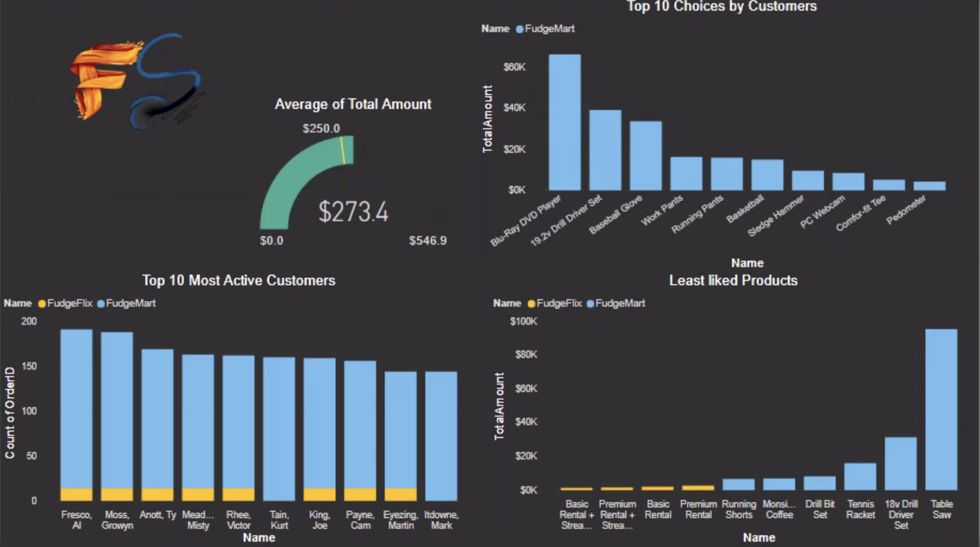
Task: Click the Least liked Products title
Action: [733, 280]
